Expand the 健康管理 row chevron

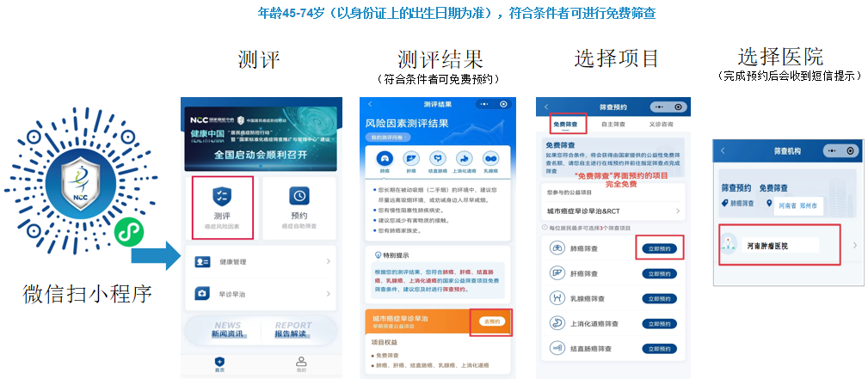[328, 261]
